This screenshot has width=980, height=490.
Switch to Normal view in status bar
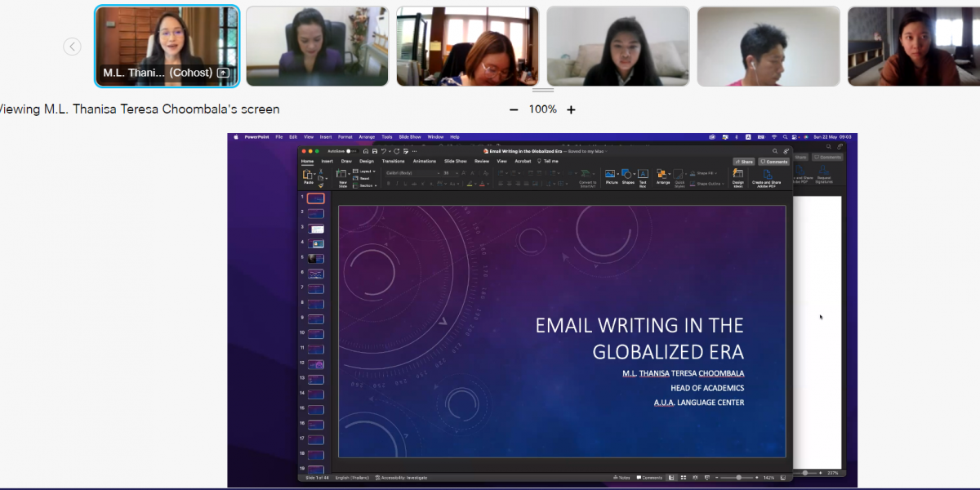[671, 477]
